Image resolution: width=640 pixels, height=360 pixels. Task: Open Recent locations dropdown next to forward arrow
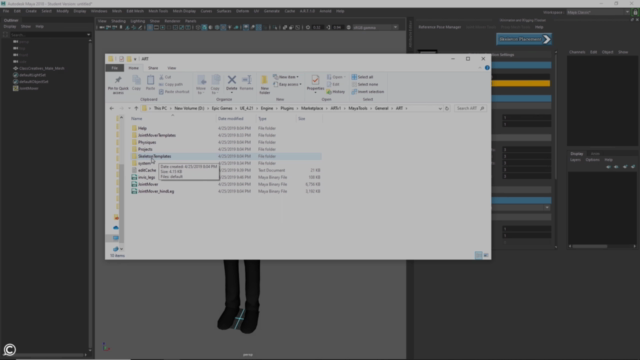[129, 109]
